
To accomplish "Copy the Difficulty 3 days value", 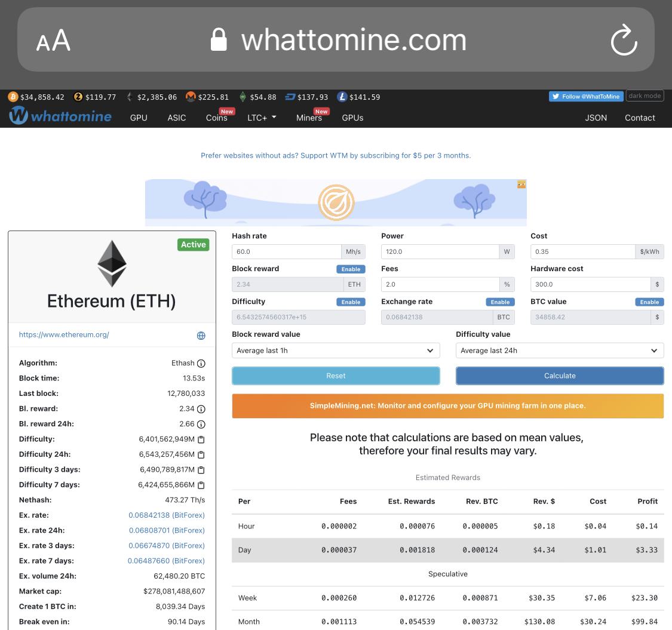I will pos(201,470).
